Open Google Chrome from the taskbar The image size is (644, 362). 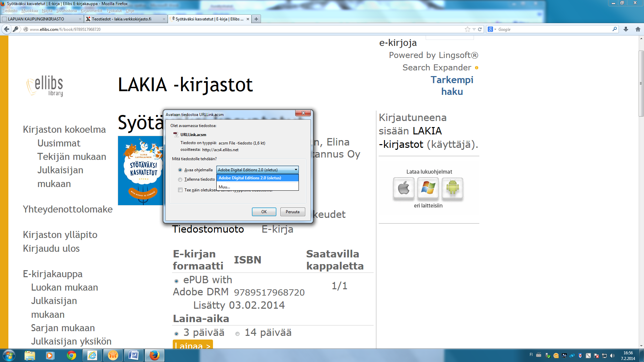click(x=71, y=355)
